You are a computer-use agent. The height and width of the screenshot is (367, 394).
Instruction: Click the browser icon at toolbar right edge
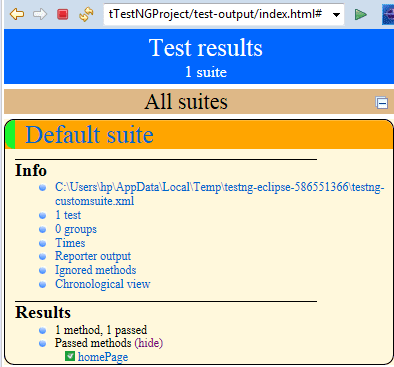(388, 15)
